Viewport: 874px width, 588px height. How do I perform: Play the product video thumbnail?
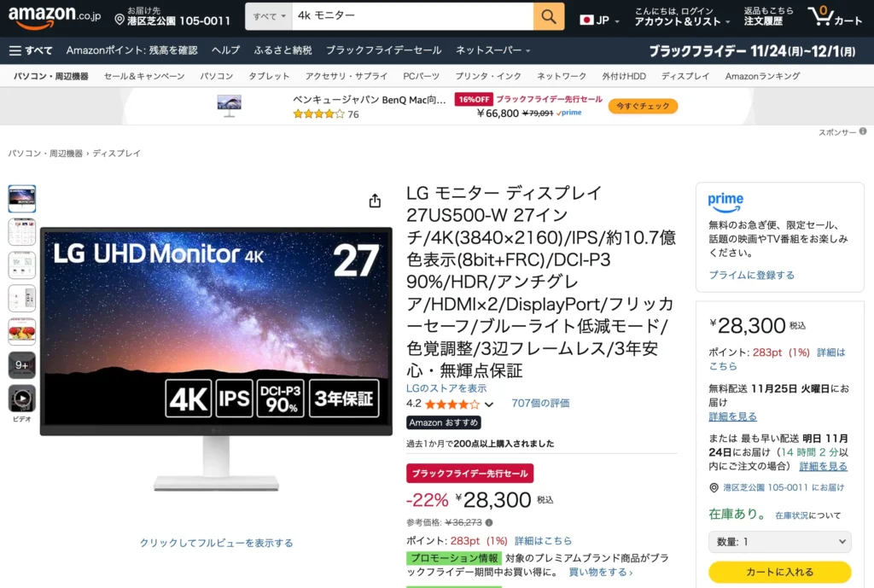pos(21,398)
